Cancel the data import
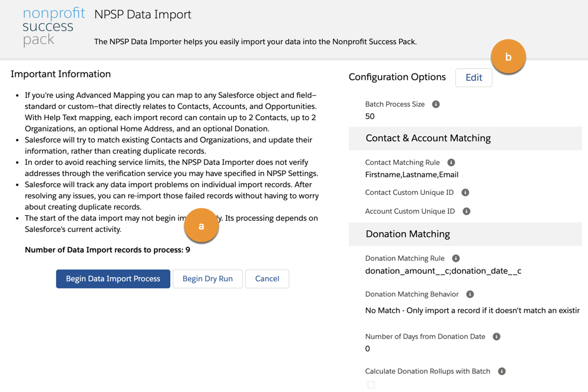Viewport: 588px width, 392px height. pyautogui.click(x=267, y=279)
